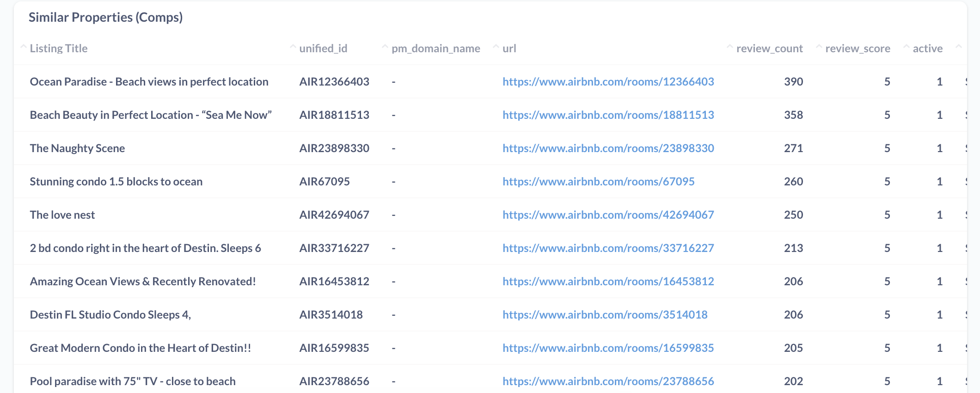Open airbnb link for room 18811513
Image resolution: width=980 pixels, height=393 pixels.
click(x=608, y=115)
